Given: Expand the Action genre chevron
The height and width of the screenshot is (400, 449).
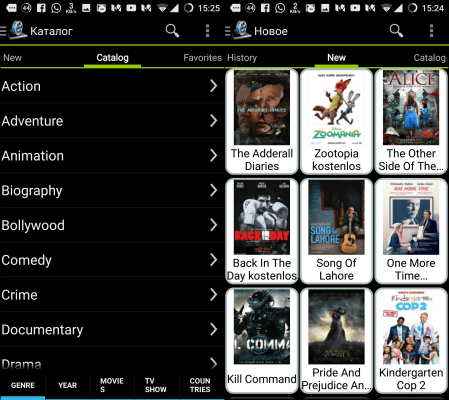Looking at the screenshot, I should [x=214, y=86].
